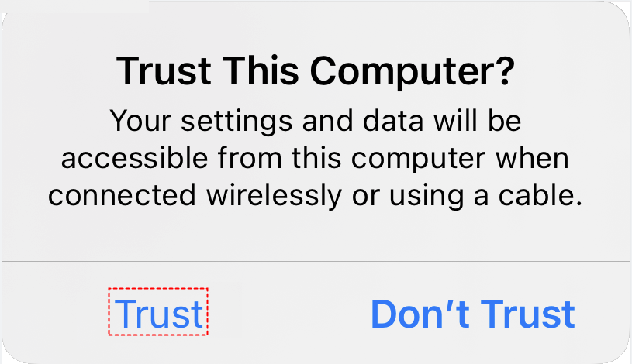Click the line starting with "accessible from"
Screen dimensions: 632x364
tap(316, 158)
